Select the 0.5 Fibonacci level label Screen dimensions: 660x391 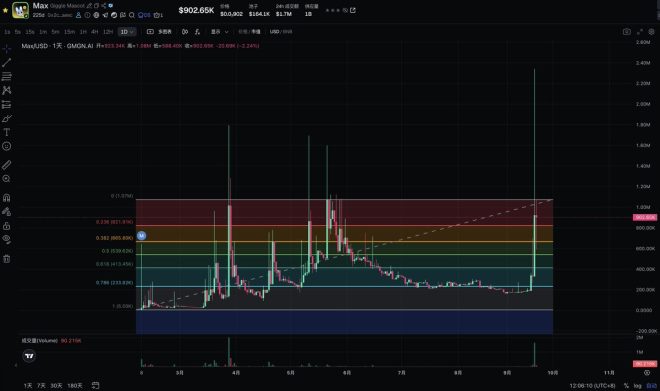pyautogui.click(x=117, y=251)
